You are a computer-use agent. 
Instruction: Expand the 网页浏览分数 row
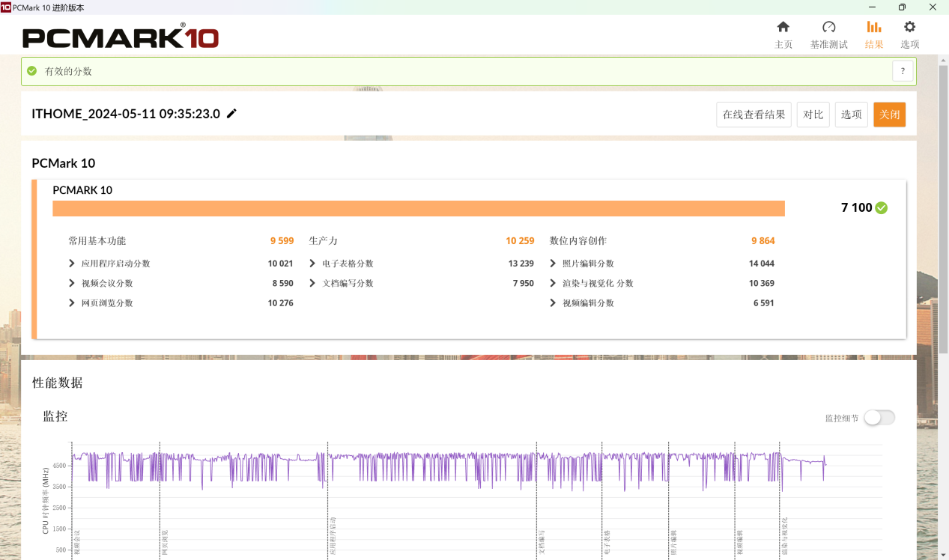[72, 302]
